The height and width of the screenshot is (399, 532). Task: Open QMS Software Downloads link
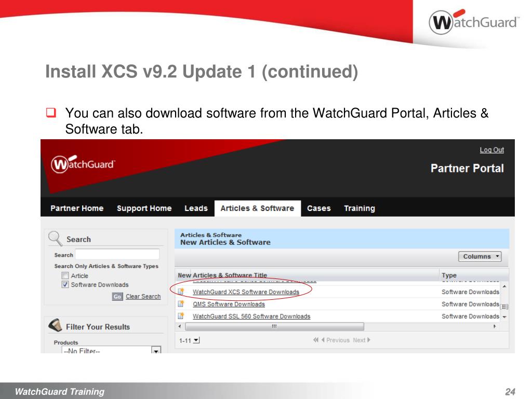[229, 304]
